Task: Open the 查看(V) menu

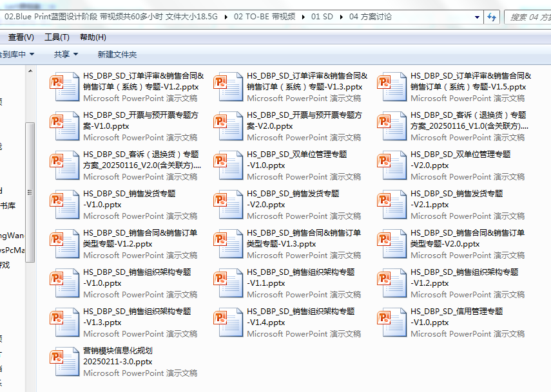Action: click(x=21, y=37)
